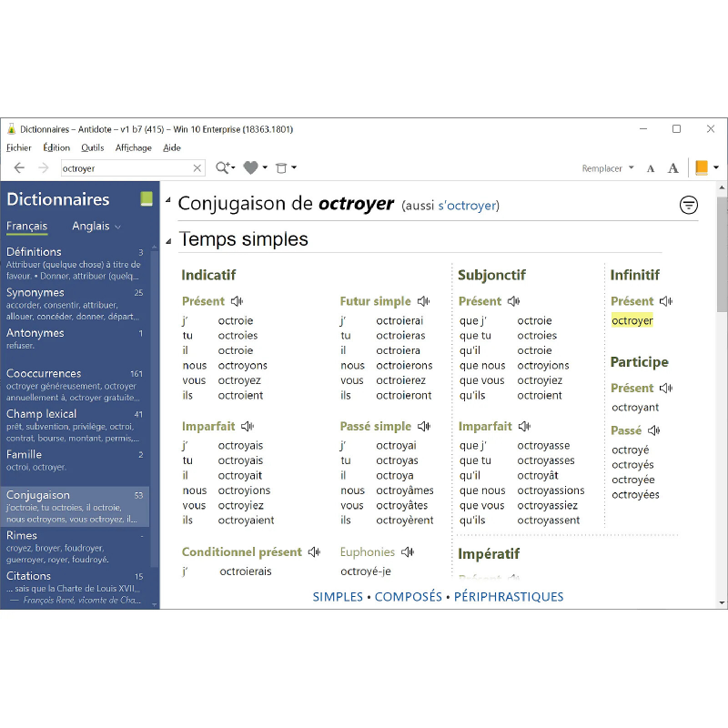Viewport: 728px width, 728px height.
Task: Click the orange color swatch in the toolbar
Action: pyautogui.click(x=702, y=167)
